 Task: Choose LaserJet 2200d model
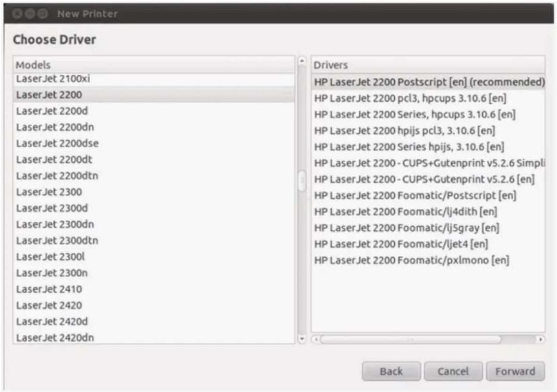click(x=154, y=111)
